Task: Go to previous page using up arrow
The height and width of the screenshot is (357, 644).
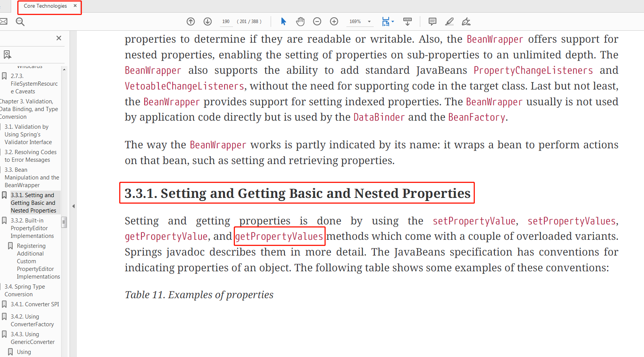Action: (x=191, y=22)
